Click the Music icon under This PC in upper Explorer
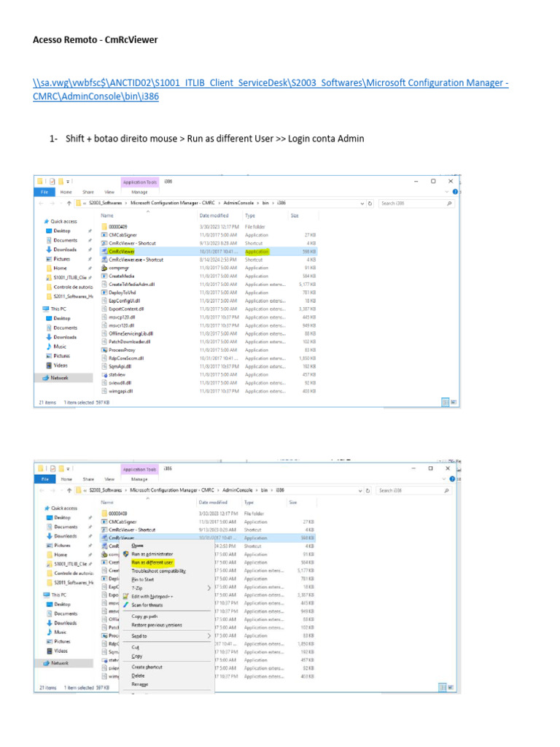Image resolution: width=560 pixels, height=747 pixels. (49, 347)
